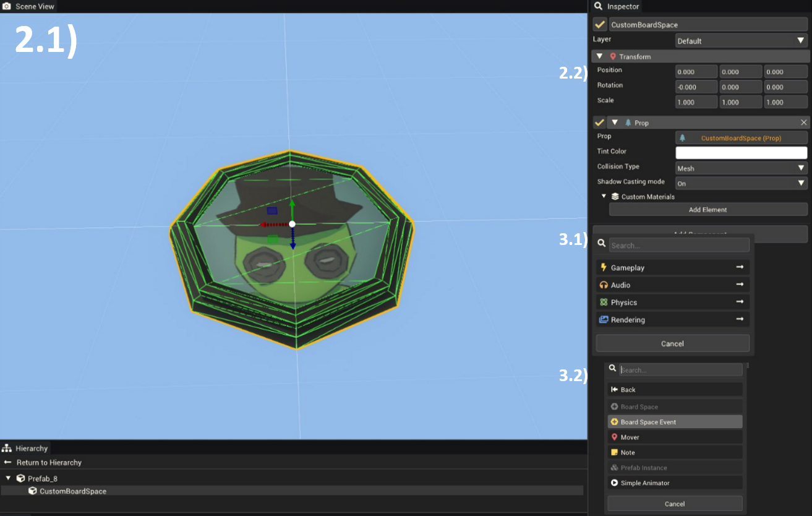This screenshot has height=516, width=812.
Task: Add the Mover component
Action: pos(675,437)
